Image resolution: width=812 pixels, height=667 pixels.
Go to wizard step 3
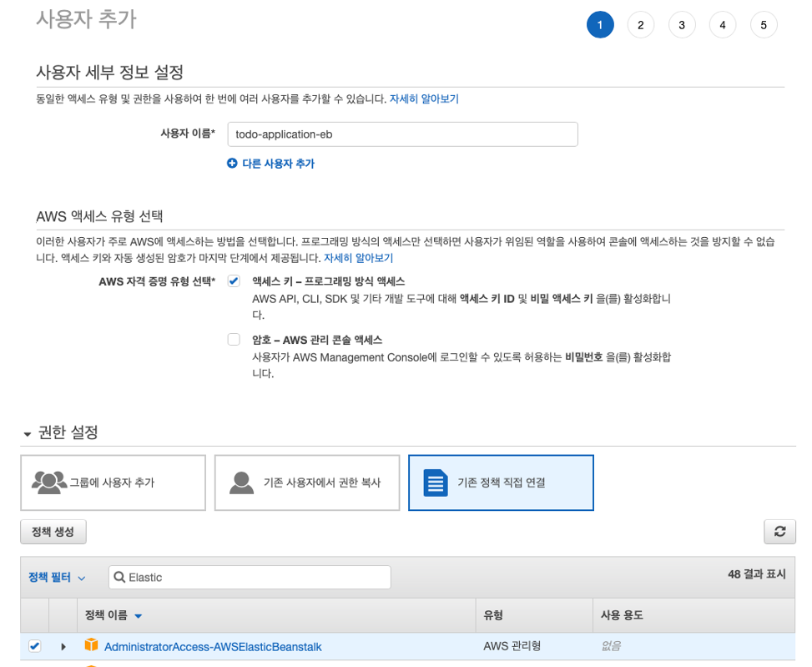682,25
